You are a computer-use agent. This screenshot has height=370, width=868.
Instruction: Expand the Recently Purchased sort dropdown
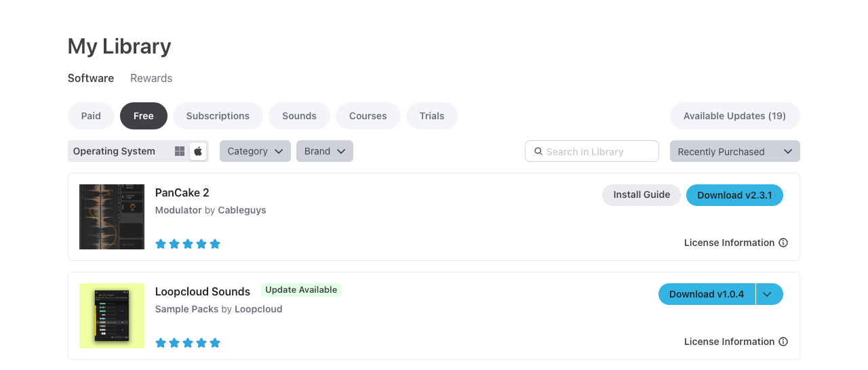734,151
